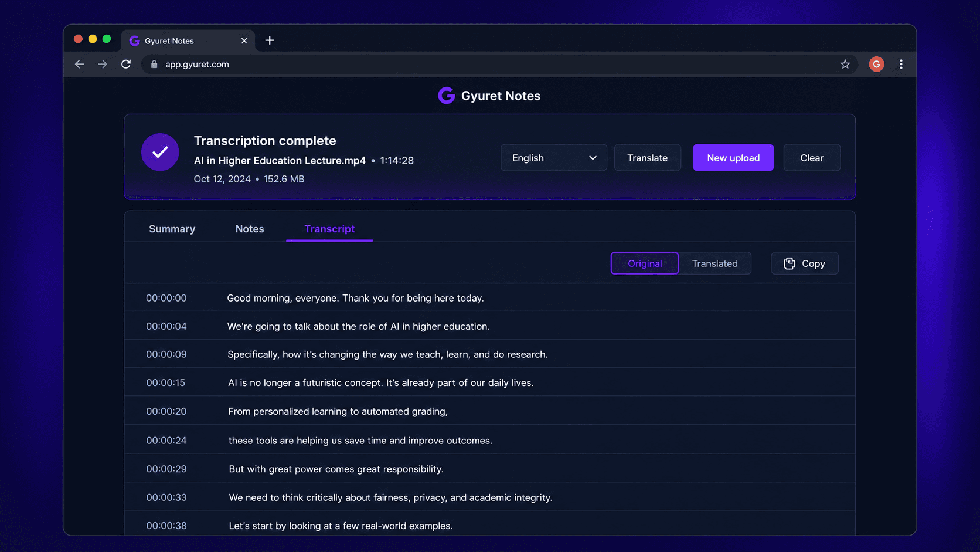Switch to the Notes tab
This screenshot has height=552, width=980.
click(250, 229)
